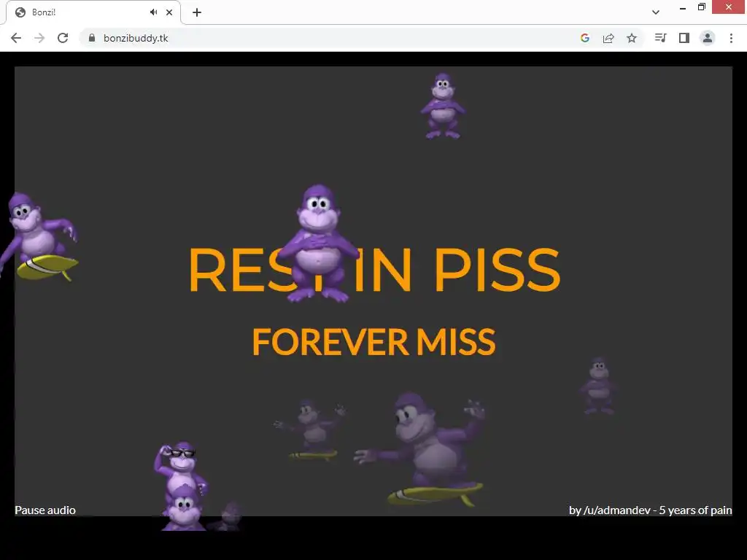Image resolution: width=747 pixels, height=560 pixels.
Task: Reload the bonzibuddy.tk page
Action: 63,38
